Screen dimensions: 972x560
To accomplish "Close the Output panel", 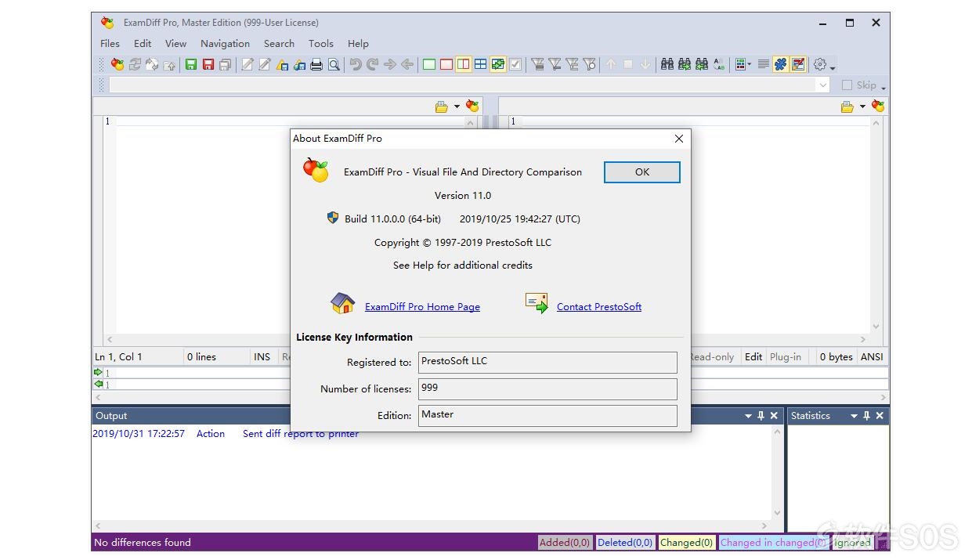I will click(x=774, y=416).
